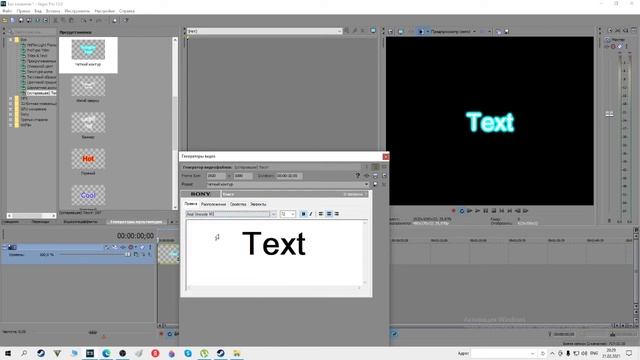Image resolution: width=640 pixels, height=360 pixels.
Task: Save preview snapshot to file icon
Action: click(x=507, y=31)
